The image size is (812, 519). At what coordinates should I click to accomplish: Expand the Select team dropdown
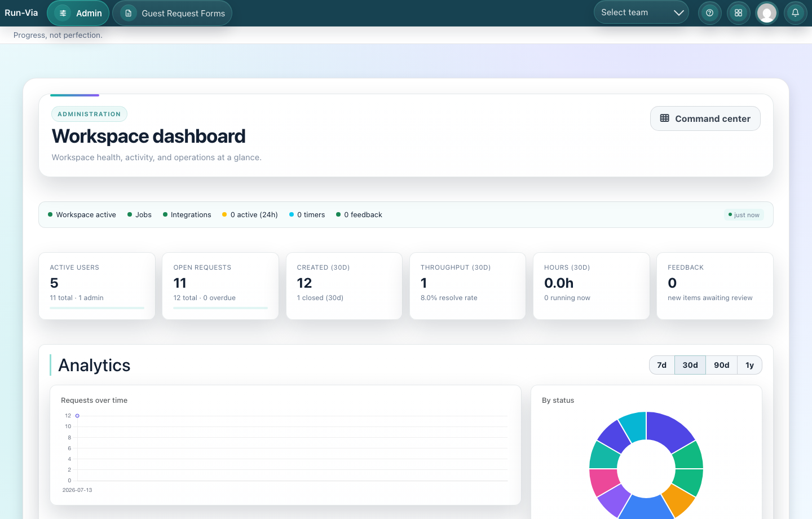point(641,12)
